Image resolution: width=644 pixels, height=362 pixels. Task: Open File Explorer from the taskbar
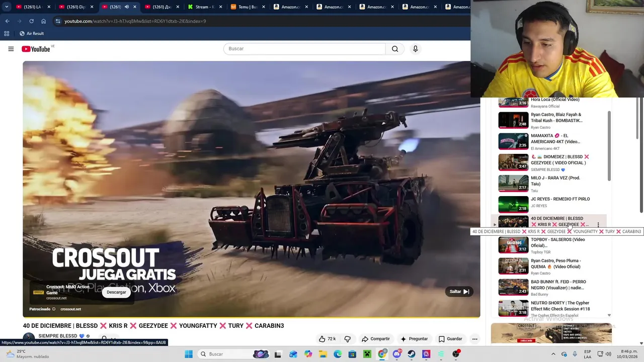[x=323, y=354]
